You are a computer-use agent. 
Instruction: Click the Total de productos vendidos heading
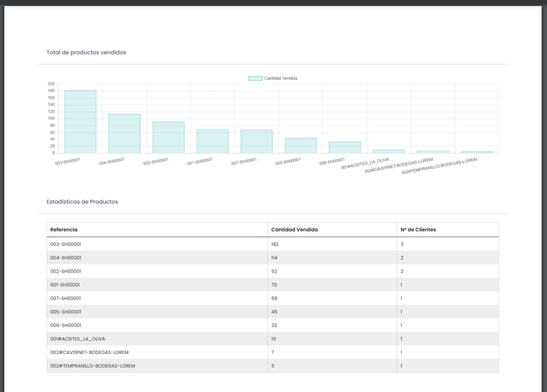tap(86, 53)
